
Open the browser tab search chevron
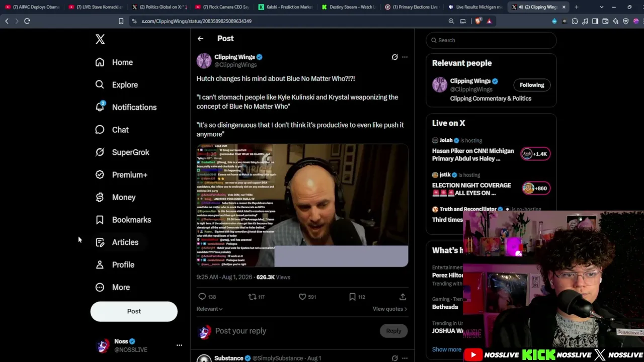tap(602, 7)
